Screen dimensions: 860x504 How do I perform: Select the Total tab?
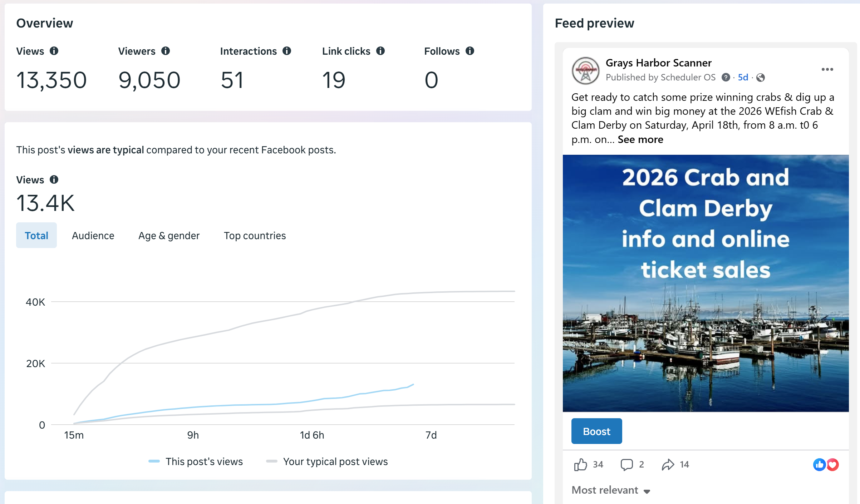click(36, 236)
